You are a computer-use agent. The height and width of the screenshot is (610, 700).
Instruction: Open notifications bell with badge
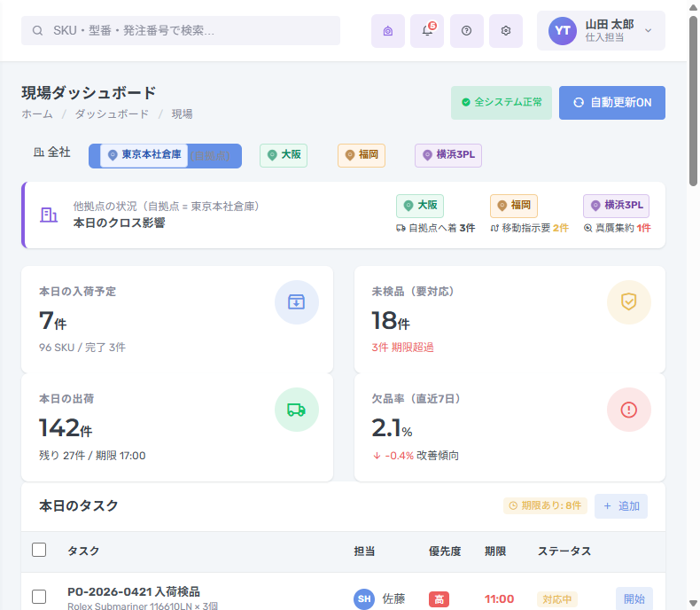point(427,31)
